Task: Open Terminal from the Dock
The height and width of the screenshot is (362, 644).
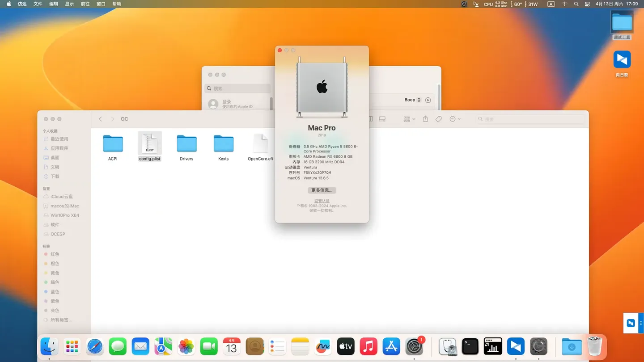Action: pyautogui.click(x=470, y=346)
